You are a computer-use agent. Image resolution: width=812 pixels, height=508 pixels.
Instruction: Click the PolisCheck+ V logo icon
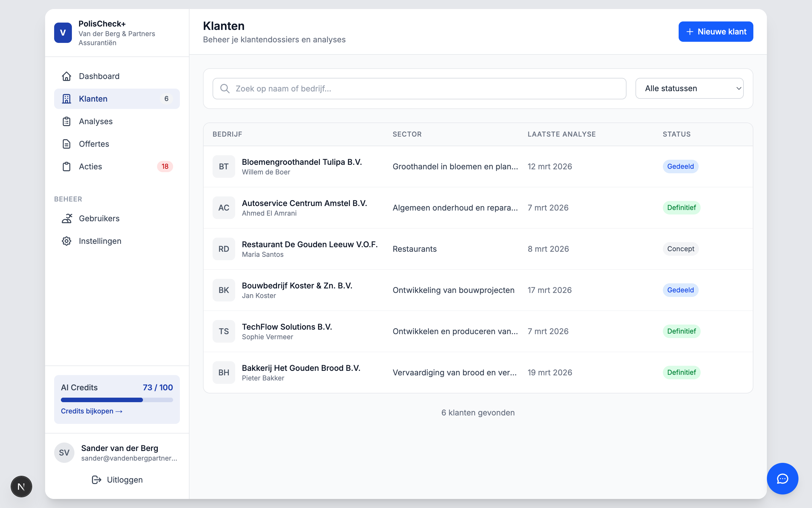pyautogui.click(x=63, y=32)
